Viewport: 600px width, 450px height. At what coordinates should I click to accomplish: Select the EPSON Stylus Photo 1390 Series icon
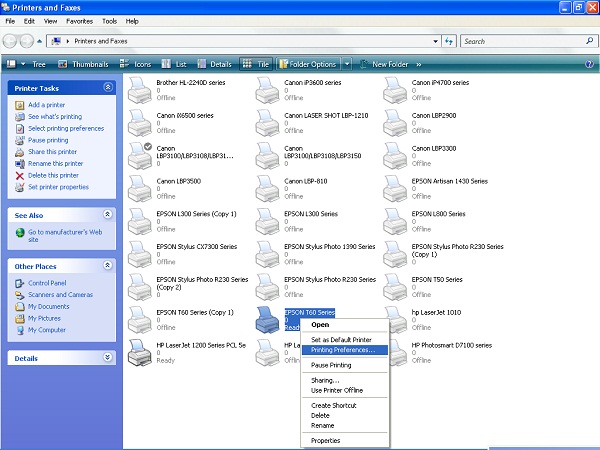[267, 254]
